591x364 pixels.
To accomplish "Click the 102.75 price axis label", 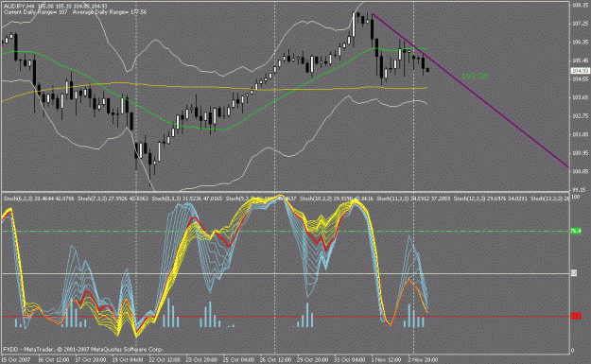I will click(x=581, y=116).
